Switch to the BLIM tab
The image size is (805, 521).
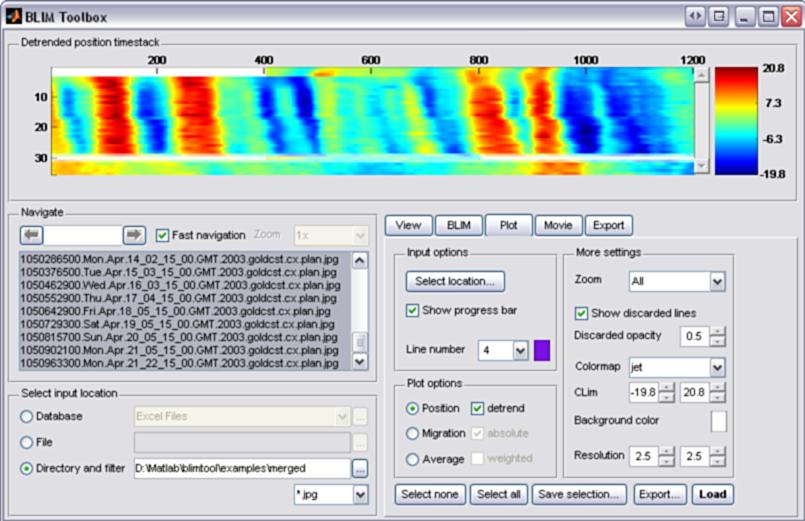pos(459,225)
